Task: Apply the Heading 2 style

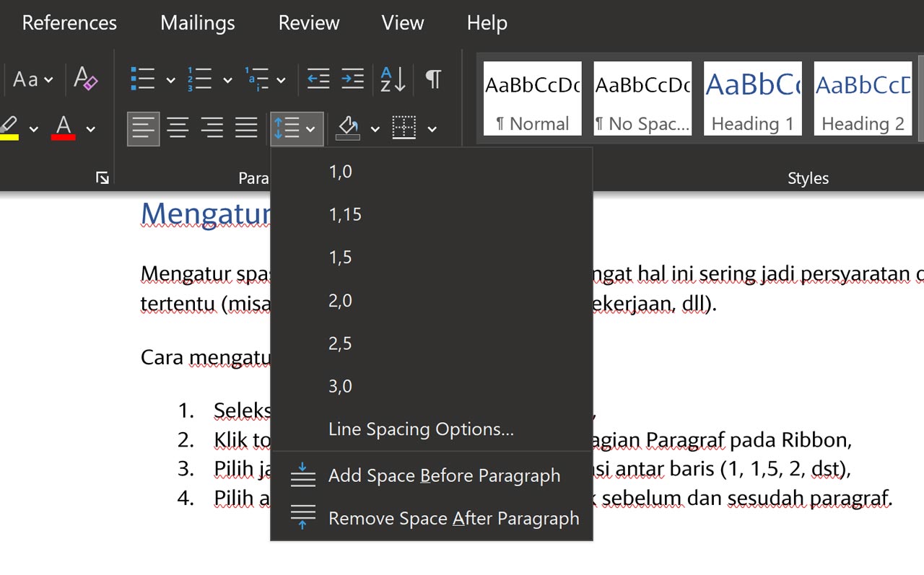Action: click(863, 98)
